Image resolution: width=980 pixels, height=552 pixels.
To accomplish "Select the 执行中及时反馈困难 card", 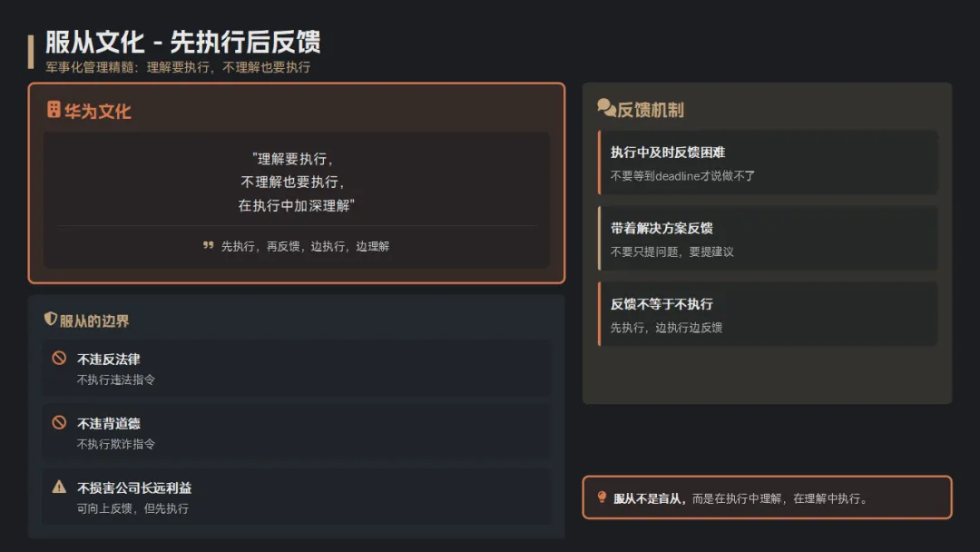I will click(x=768, y=163).
